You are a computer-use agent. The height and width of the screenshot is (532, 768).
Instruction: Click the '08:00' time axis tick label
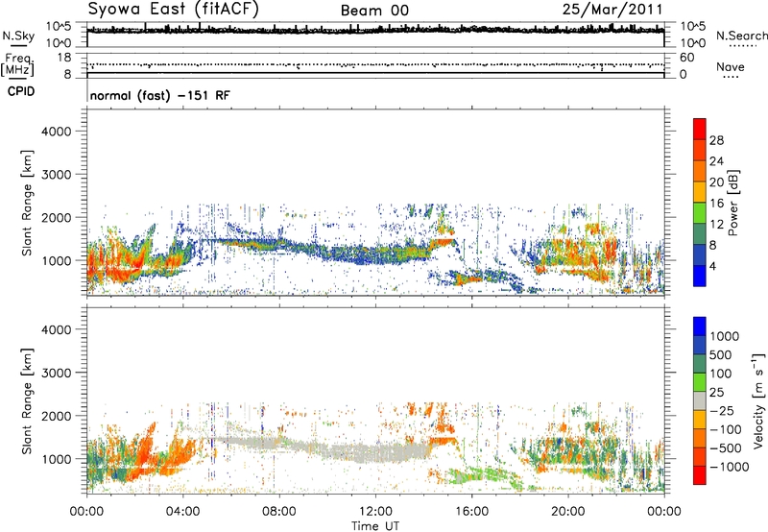click(x=279, y=512)
